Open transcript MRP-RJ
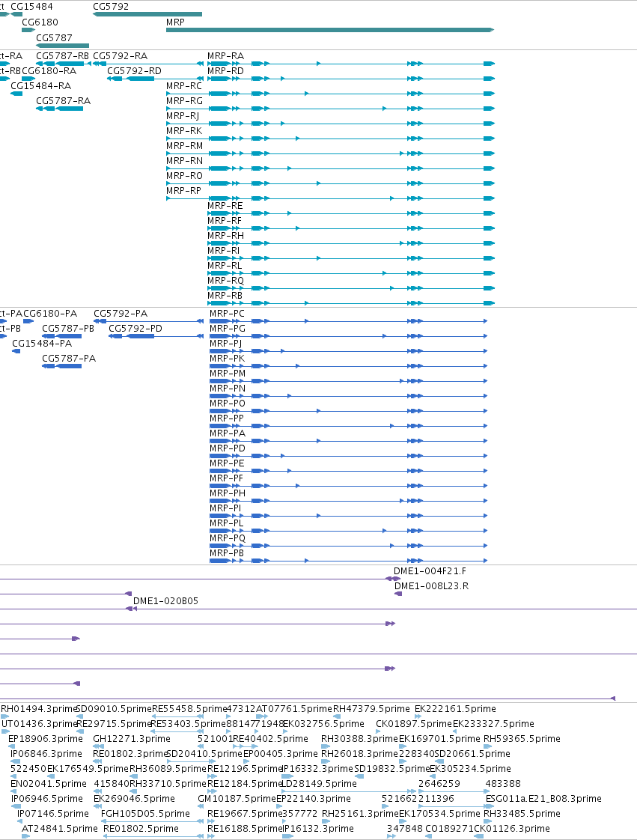Screen dimensions: 637x840 click(x=183, y=116)
